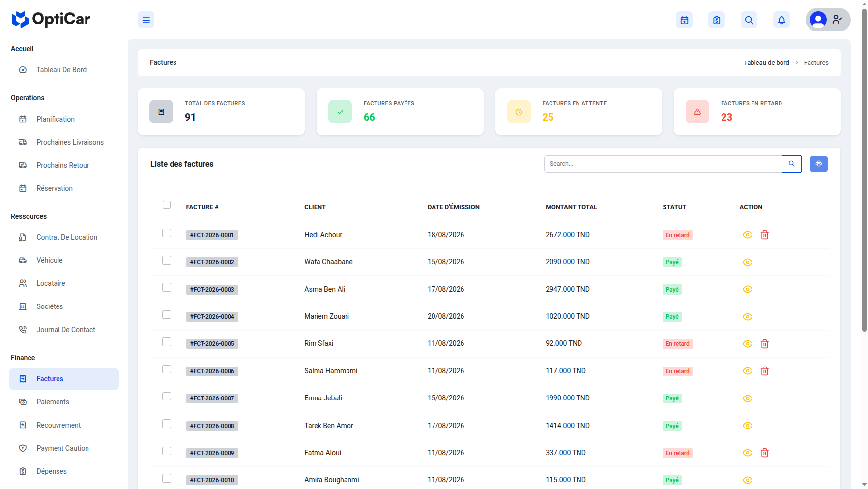The height and width of the screenshot is (489, 868).
Task: Tick the #FCT-2026-0005 row checkbox
Action: [167, 342]
